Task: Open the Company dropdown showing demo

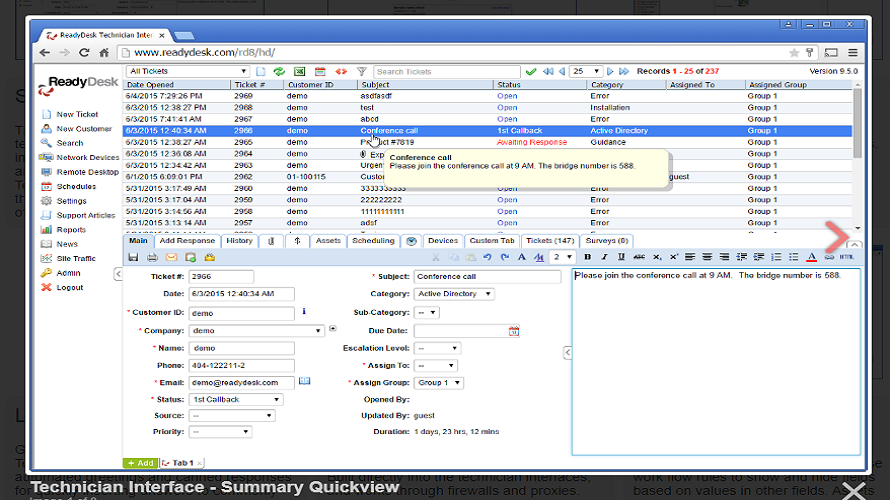Action: [x=257, y=331]
